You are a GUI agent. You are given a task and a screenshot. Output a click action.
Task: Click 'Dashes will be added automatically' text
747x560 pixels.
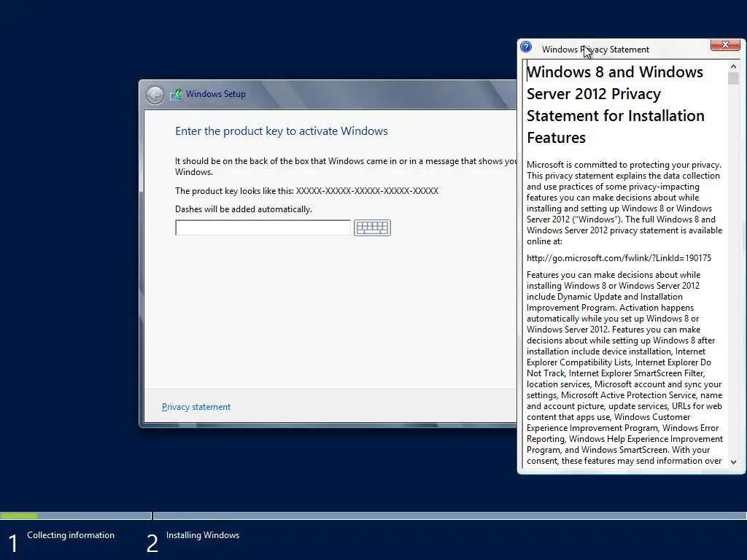point(244,209)
